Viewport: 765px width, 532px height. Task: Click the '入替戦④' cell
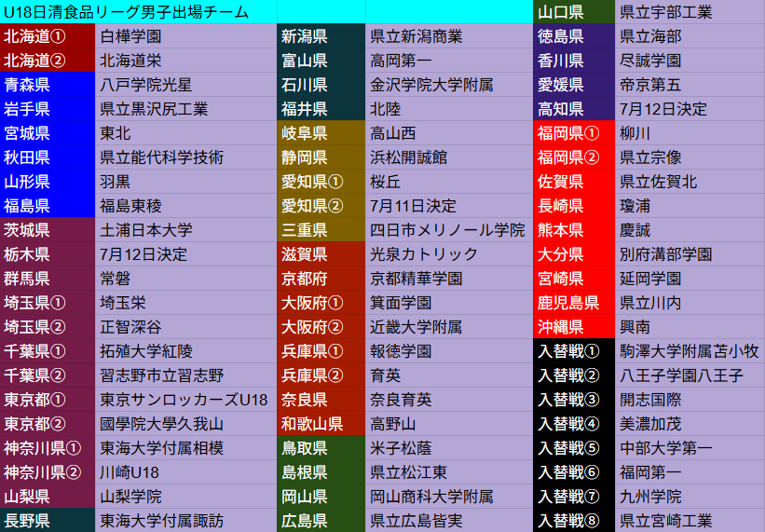(x=574, y=424)
